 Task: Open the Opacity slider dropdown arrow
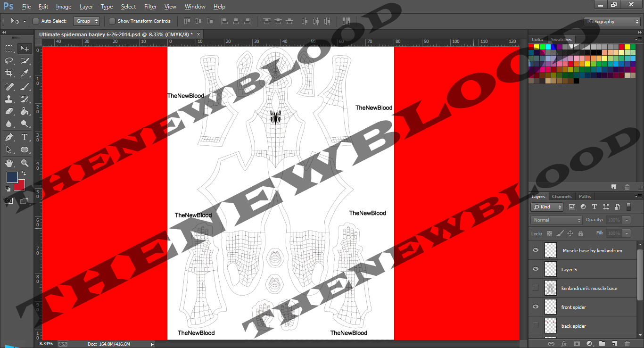(627, 220)
